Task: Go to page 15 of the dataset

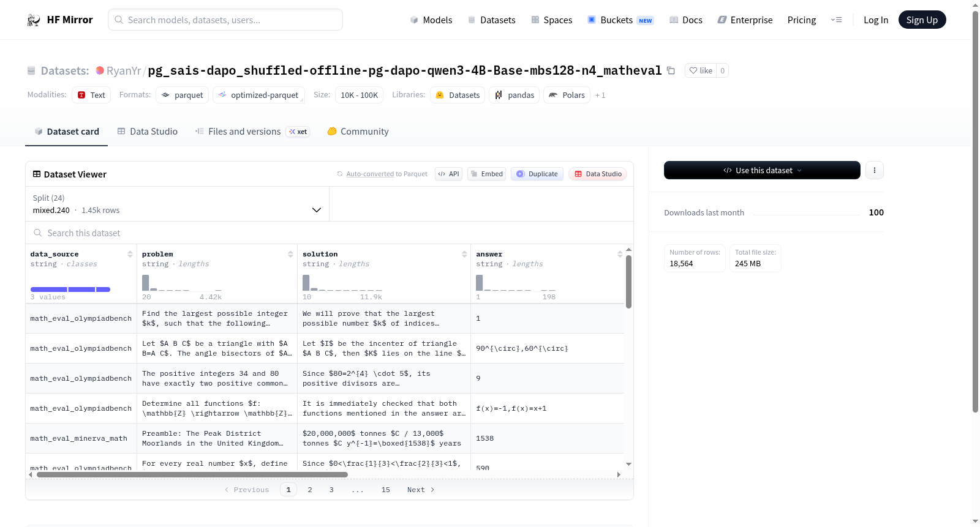Action: pyautogui.click(x=386, y=490)
